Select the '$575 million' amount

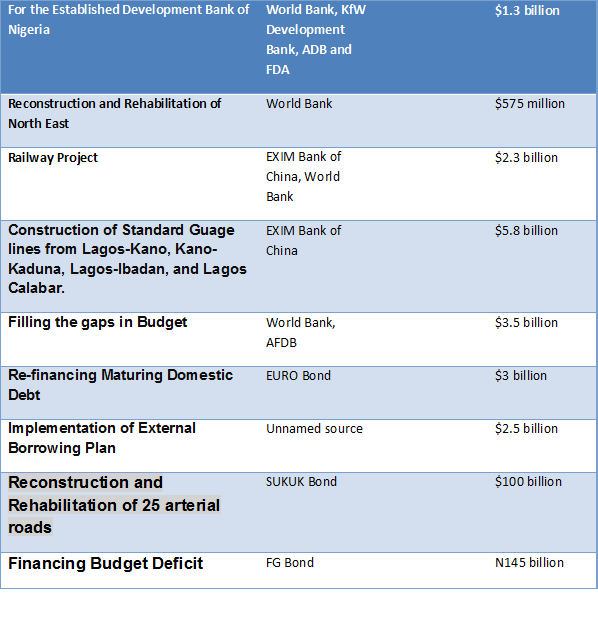coord(530,104)
